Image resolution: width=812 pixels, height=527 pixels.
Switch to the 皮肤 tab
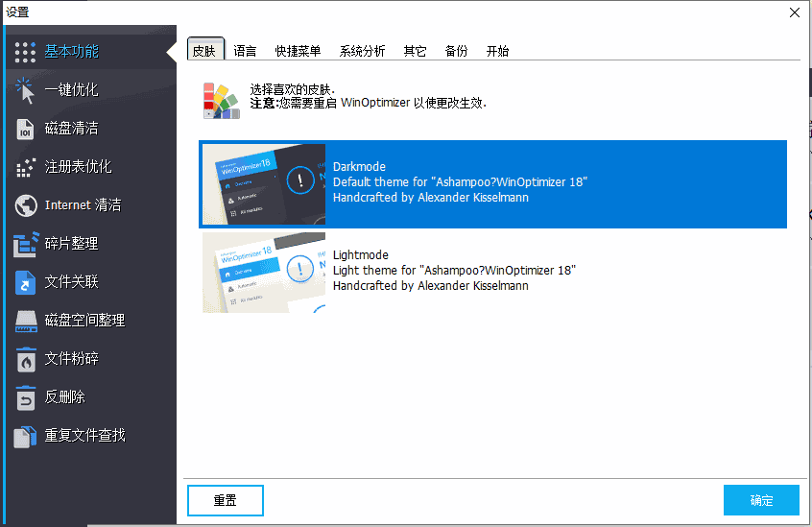[205, 50]
